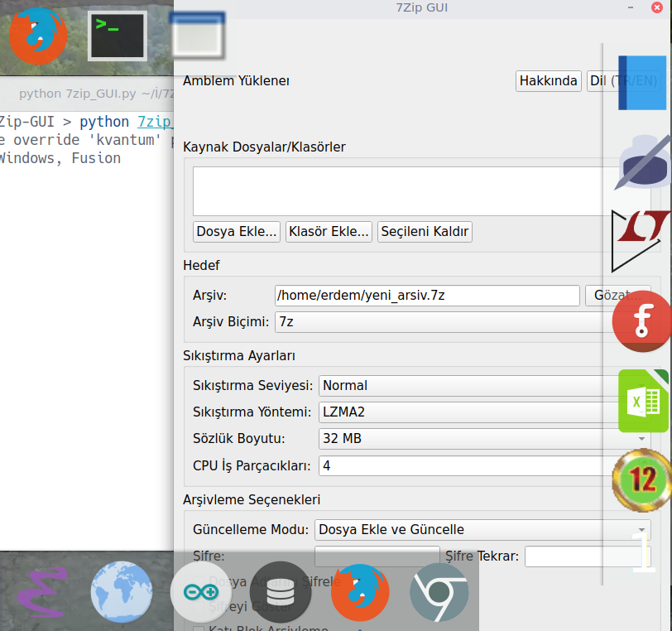Open the Arşiv Biçimi 7z dropdown
The height and width of the screenshot is (631, 672).
click(x=463, y=322)
